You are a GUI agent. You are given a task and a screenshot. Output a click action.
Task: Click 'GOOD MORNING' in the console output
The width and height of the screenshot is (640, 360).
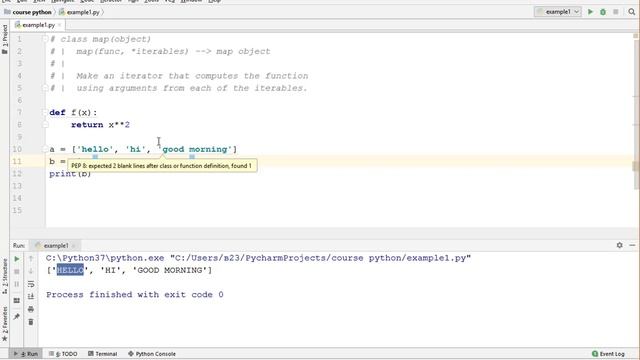click(170, 270)
